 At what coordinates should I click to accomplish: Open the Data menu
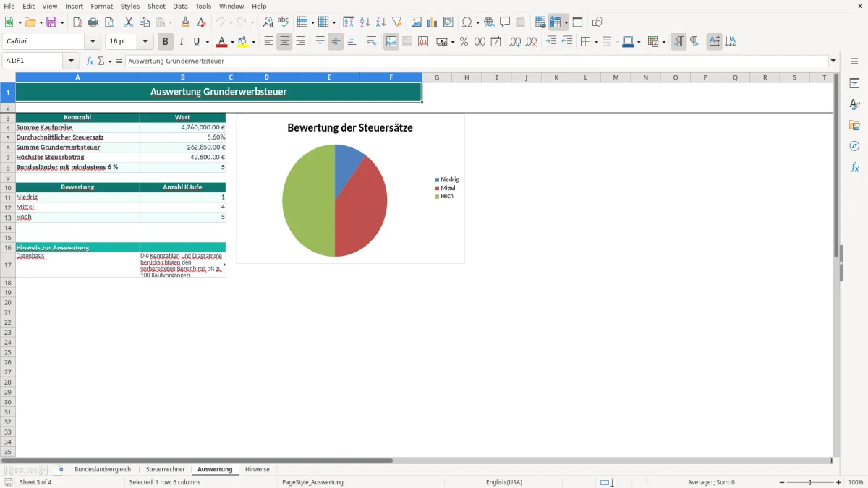click(180, 6)
